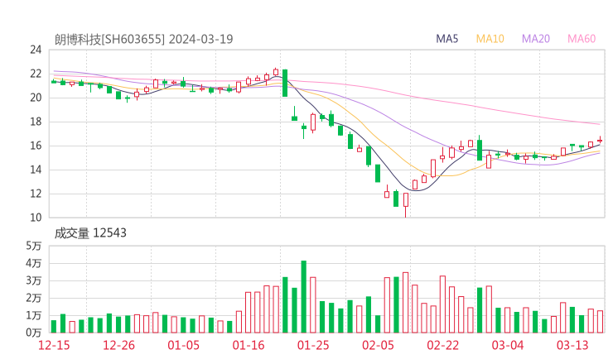The image size is (613, 364).
Task: Click the 12-15 date axis label
Action: pyautogui.click(x=54, y=345)
